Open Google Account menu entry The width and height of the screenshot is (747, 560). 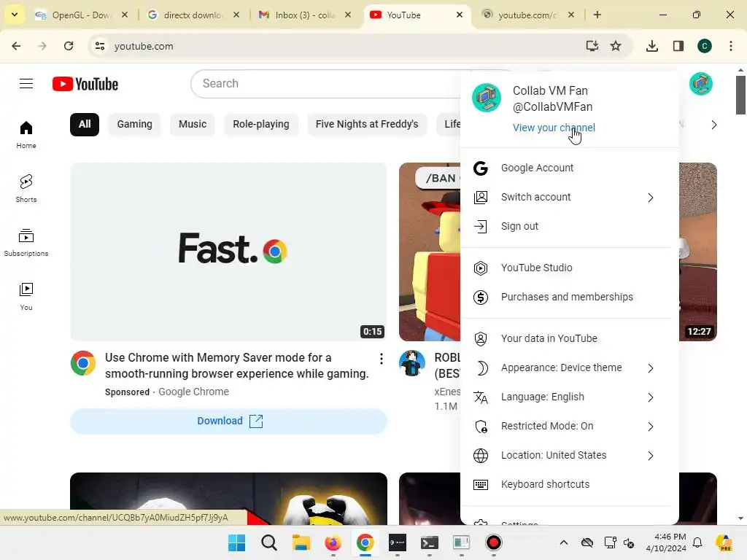point(566,168)
